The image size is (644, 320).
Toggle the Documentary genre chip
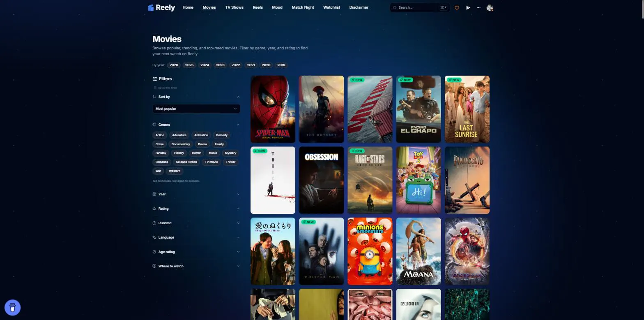(181, 144)
